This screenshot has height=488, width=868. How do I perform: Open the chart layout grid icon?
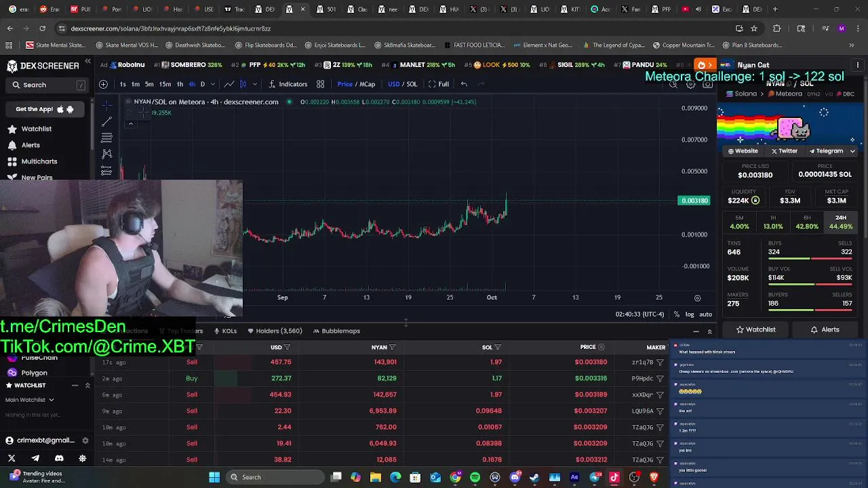click(x=320, y=84)
